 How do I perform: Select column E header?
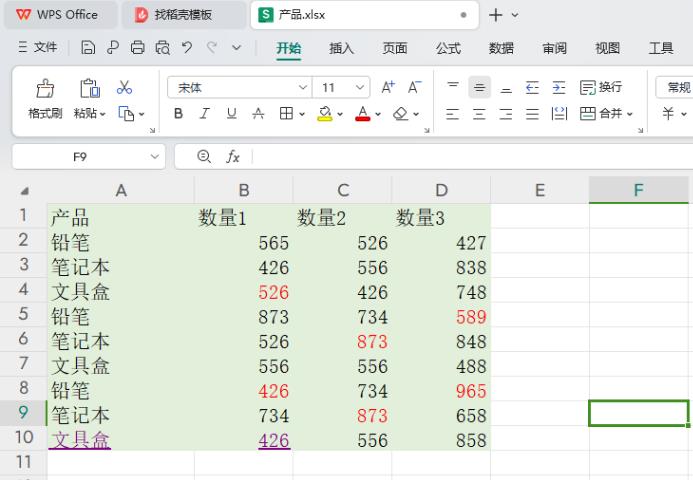540,190
